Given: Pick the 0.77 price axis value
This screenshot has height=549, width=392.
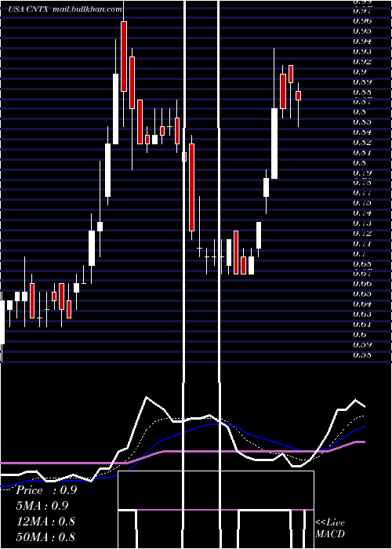Looking at the screenshot, I should 361,193.
